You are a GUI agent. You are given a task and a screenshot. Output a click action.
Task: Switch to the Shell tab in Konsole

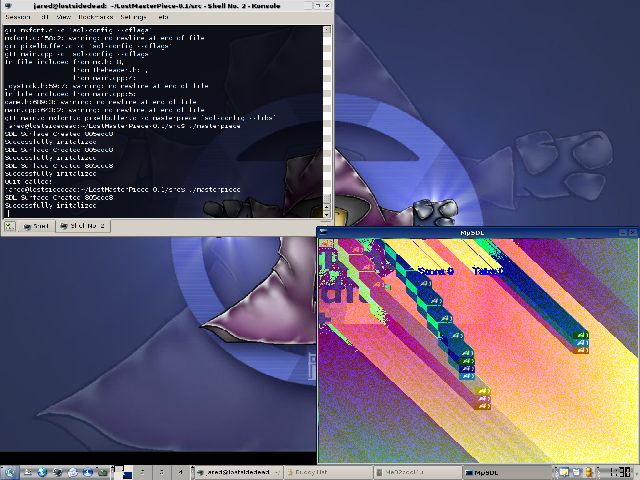point(36,226)
